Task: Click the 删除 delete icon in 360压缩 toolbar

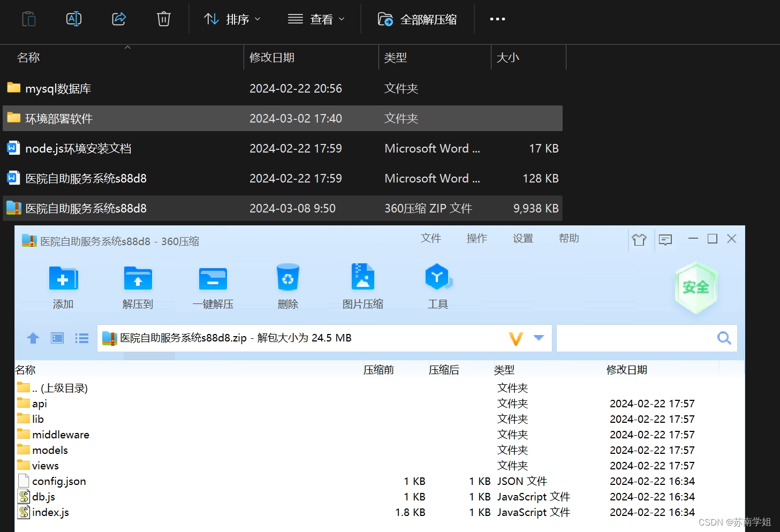Action: [287, 286]
